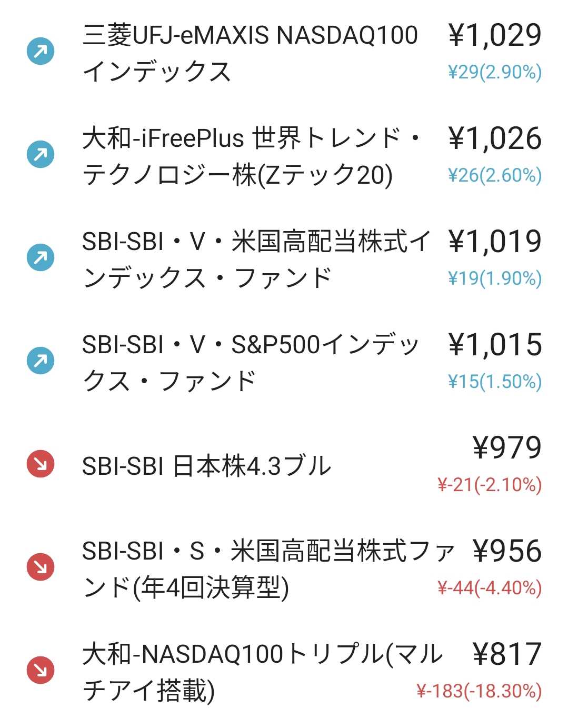The image size is (568, 728).
Task: Tap the ¥29(2.90%) gain figure
Action: coord(495,72)
